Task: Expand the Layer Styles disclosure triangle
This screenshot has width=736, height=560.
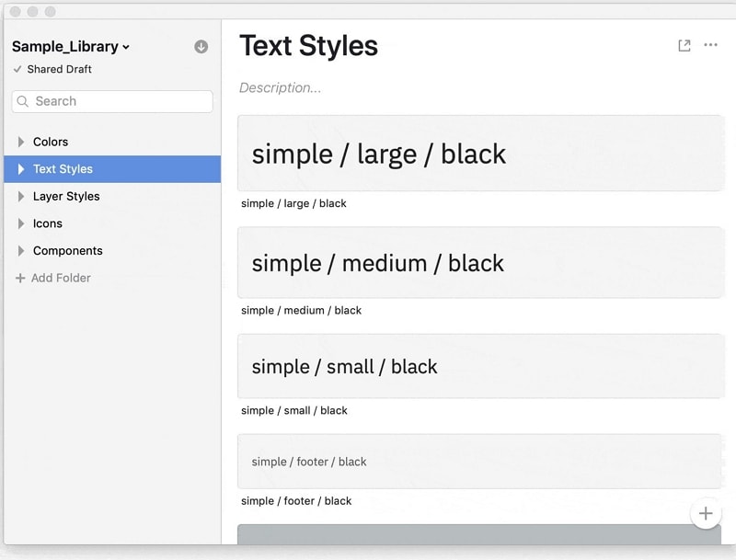Action: pos(21,196)
